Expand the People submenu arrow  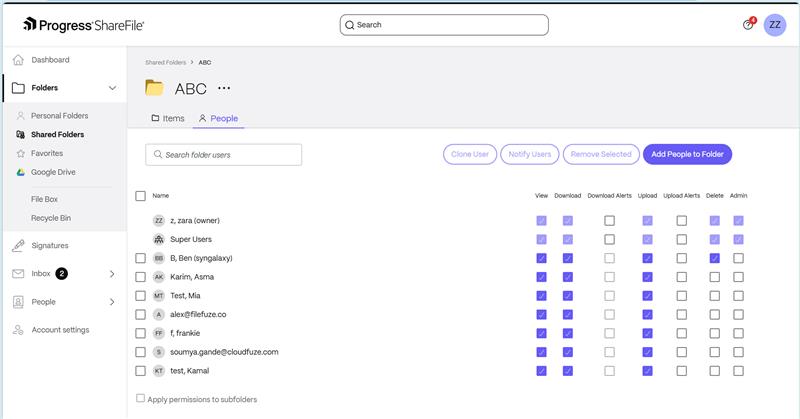pyautogui.click(x=112, y=302)
